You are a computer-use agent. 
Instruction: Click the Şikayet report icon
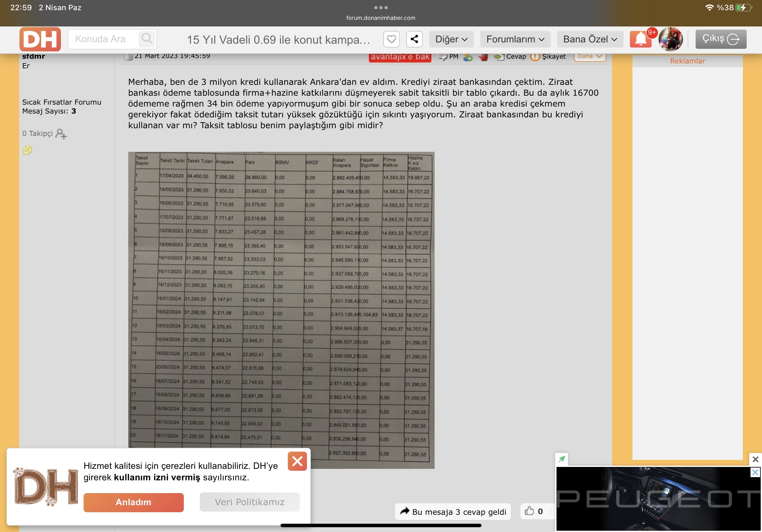tap(535, 57)
